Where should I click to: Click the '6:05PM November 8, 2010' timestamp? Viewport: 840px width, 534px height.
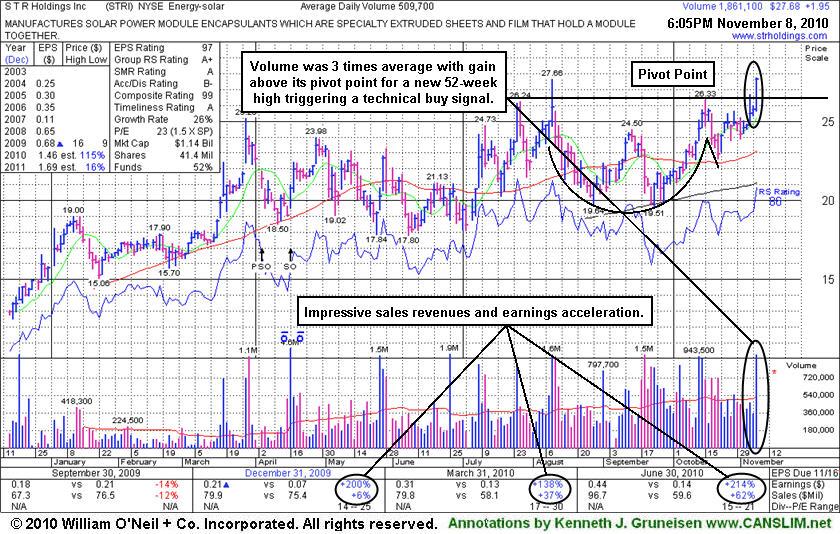click(747, 24)
